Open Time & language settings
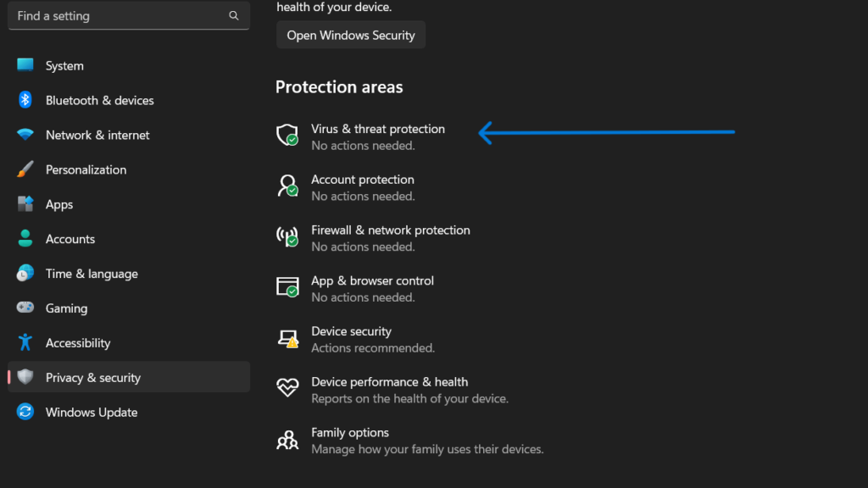This screenshot has height=488, width=868. [x=92, y=274]
